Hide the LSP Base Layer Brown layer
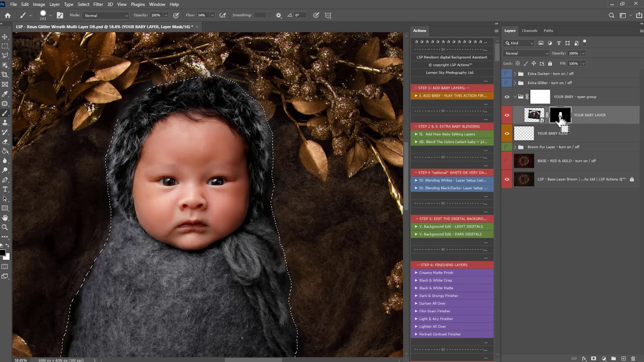This screenshot has height=362, width=644. point(507,179)
